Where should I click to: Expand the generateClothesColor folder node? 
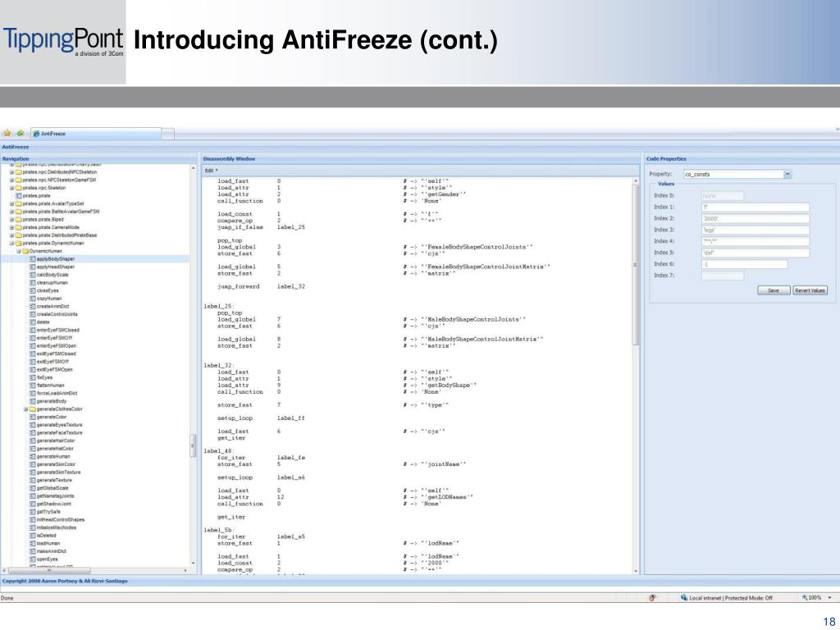point(25,409)
